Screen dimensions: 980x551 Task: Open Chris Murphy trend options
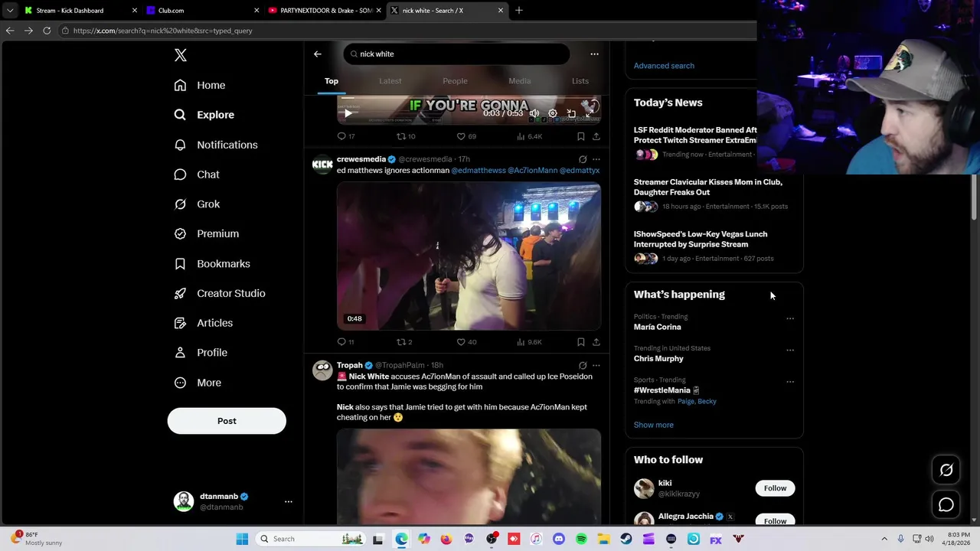[x=790, y=350]
